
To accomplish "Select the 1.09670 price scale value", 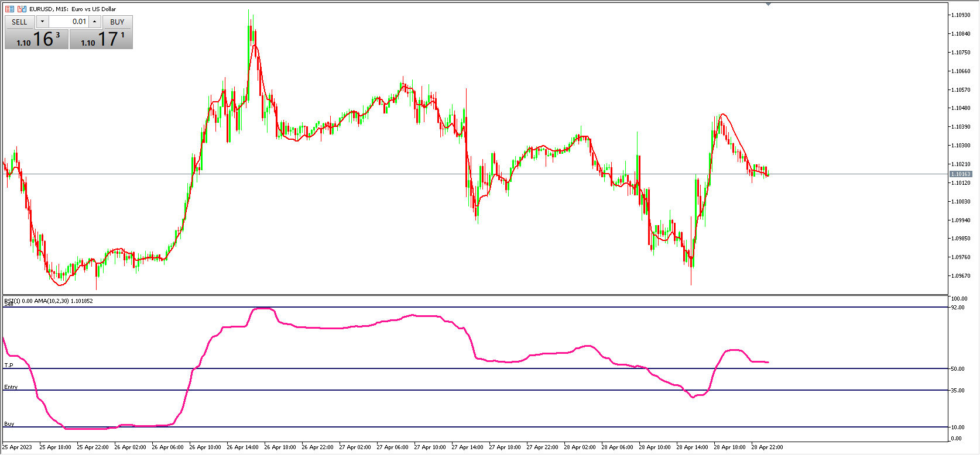I will point(961,276).
